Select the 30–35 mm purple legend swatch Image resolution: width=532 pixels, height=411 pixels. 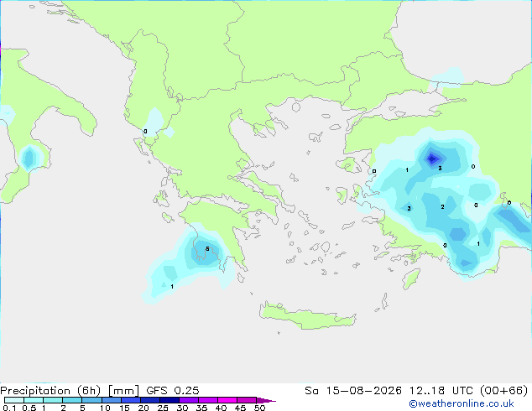pyautogui.click(x=188, y=400)
